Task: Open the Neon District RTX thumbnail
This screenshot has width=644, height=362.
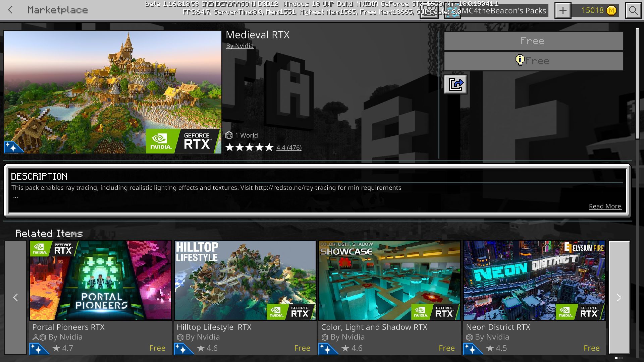Action: (x=534, y=280)
